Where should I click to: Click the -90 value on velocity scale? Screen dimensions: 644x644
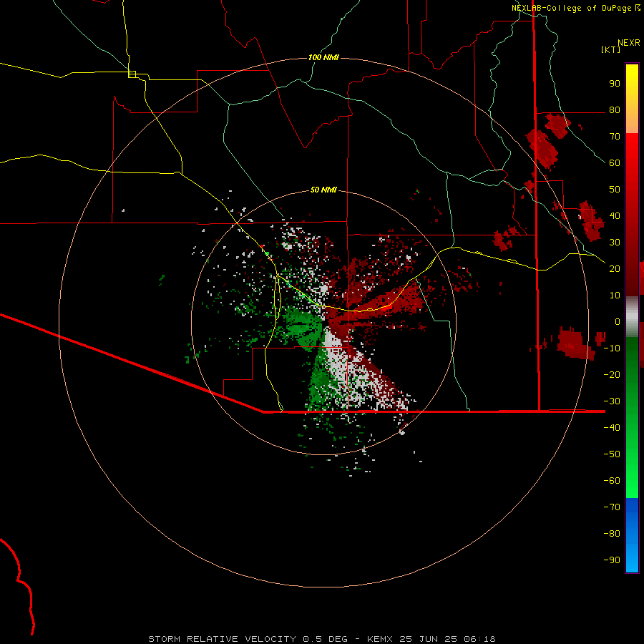612,560
